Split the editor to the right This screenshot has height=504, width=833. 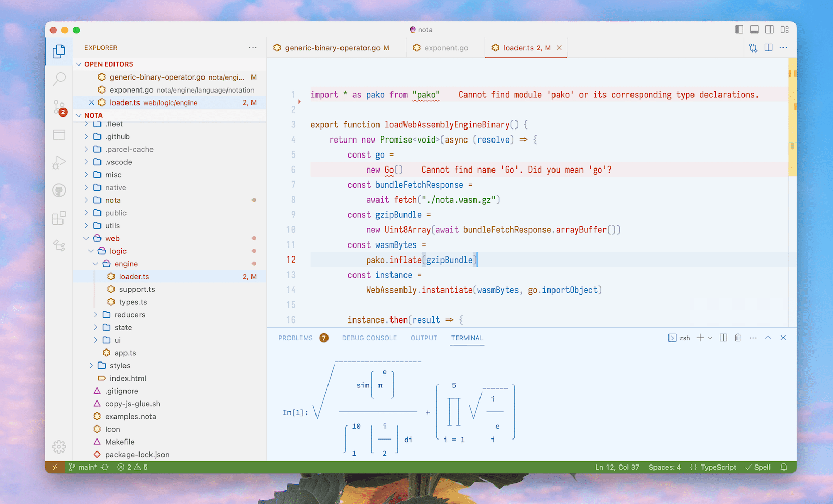(768, 47)
